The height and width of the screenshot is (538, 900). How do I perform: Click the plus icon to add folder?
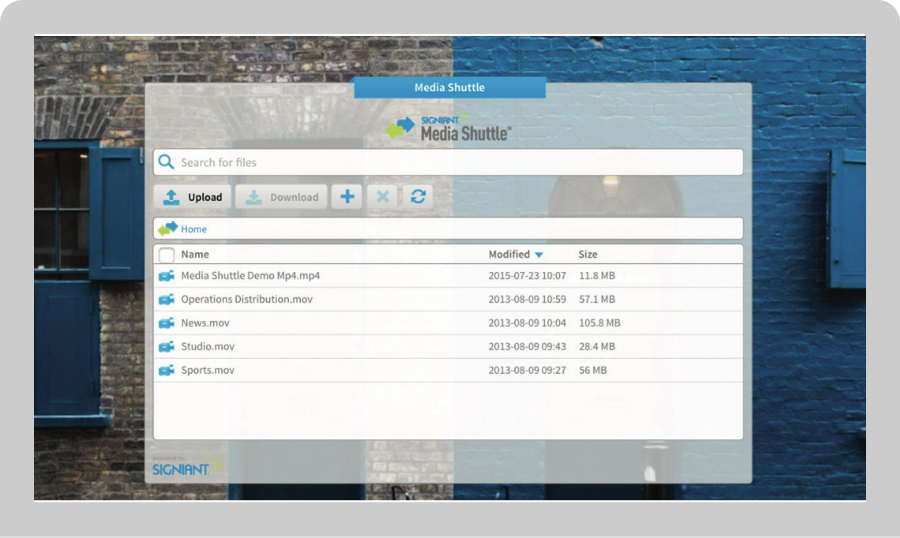(347, 197)
